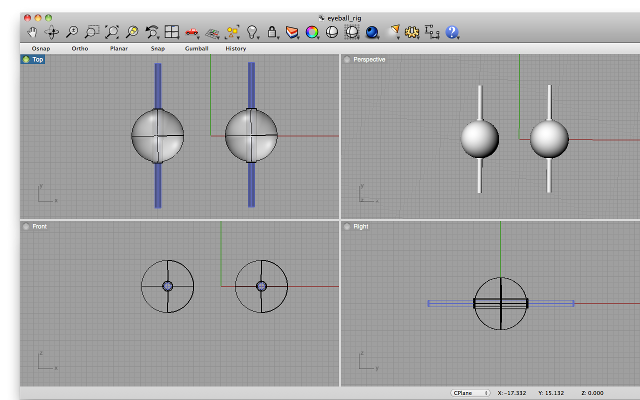Click the Z: 0.000 coordinate readout
Image resolution: width=640 pixels, height=400 pixels.
coord(592,393)
